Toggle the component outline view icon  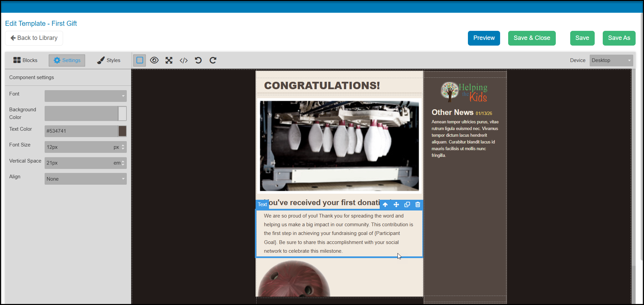140,60
